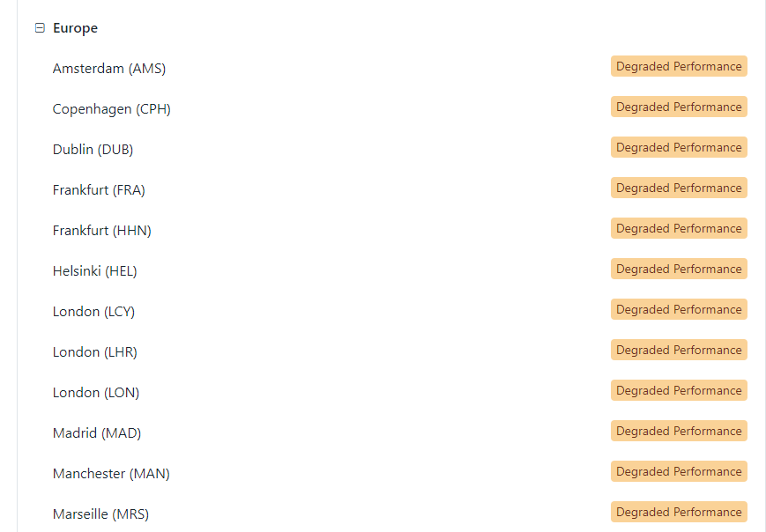
Task: Click Frankfurt (HHN) Degraded Performance badge
Action: point(679,228)
